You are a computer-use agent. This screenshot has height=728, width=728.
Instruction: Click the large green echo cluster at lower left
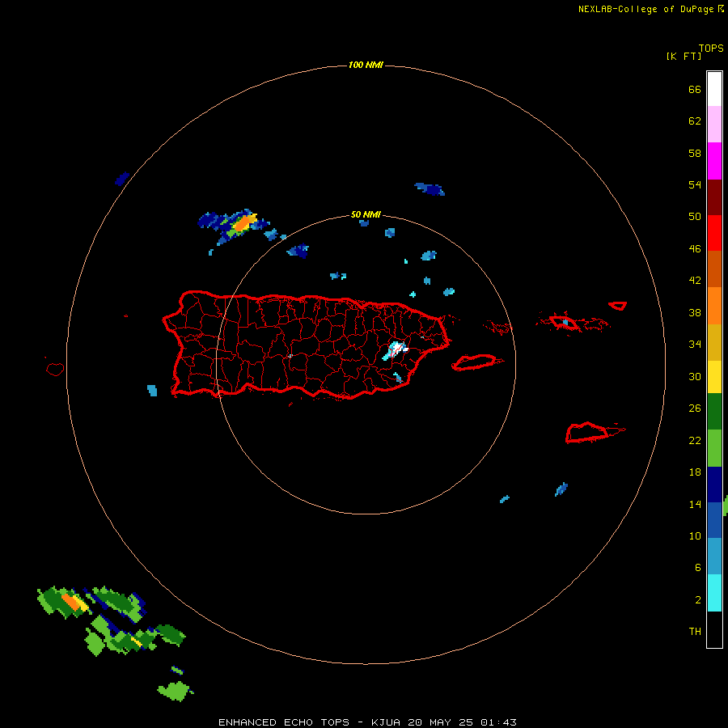pyautogui.click(x=112, y=620)
